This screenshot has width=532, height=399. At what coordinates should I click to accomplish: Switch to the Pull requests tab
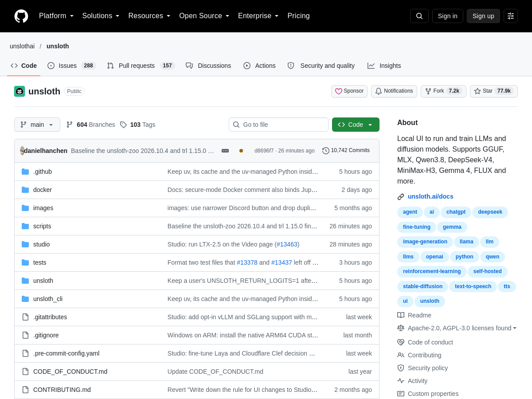141,66
